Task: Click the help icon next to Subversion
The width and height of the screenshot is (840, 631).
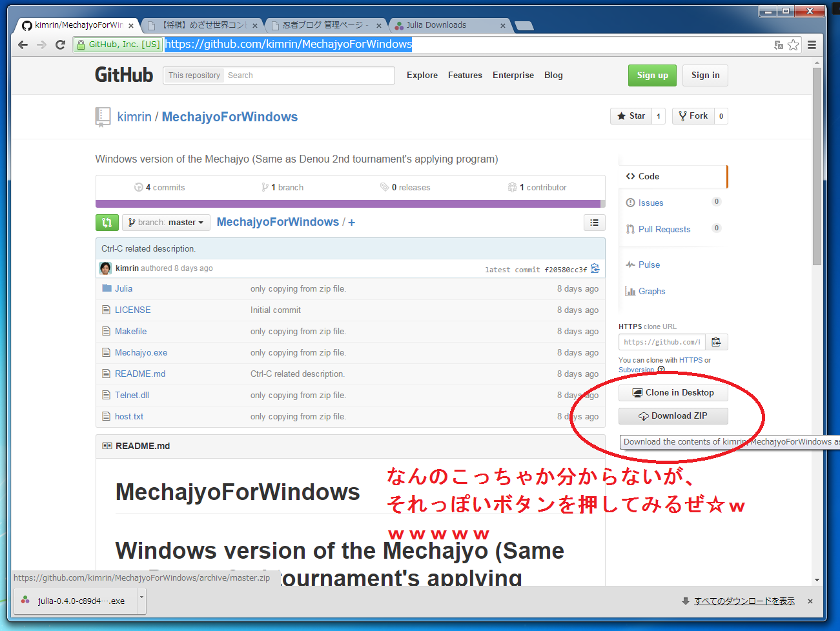Action: [x=661, y=370]
